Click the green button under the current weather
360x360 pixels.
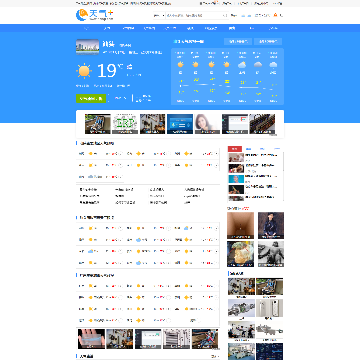click(x=91, y=98)
